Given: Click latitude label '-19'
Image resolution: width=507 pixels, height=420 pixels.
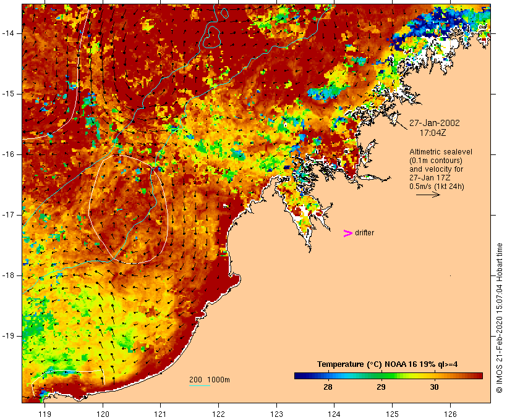Looking at the screenshot, I should click(x=8, y=337).
